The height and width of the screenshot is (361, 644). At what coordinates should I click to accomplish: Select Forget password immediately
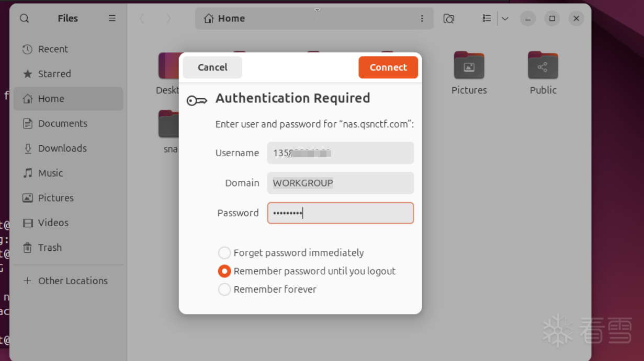pos(224,253)
